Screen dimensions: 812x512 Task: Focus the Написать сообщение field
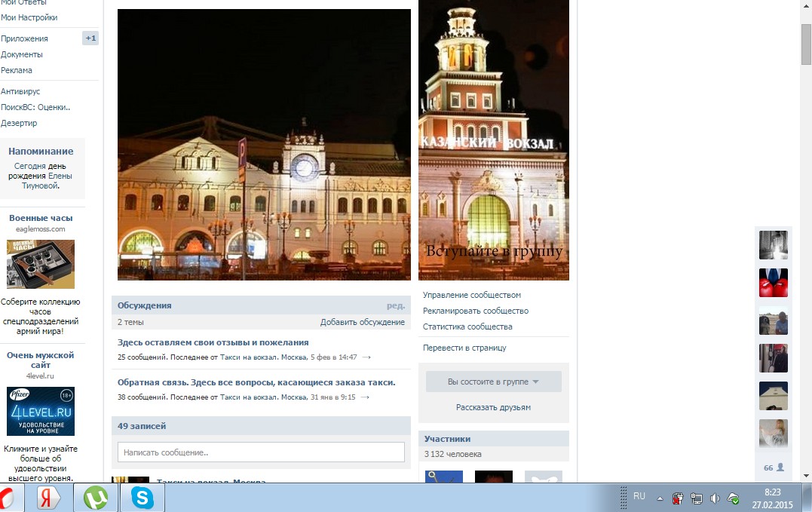tap(261, 452)
